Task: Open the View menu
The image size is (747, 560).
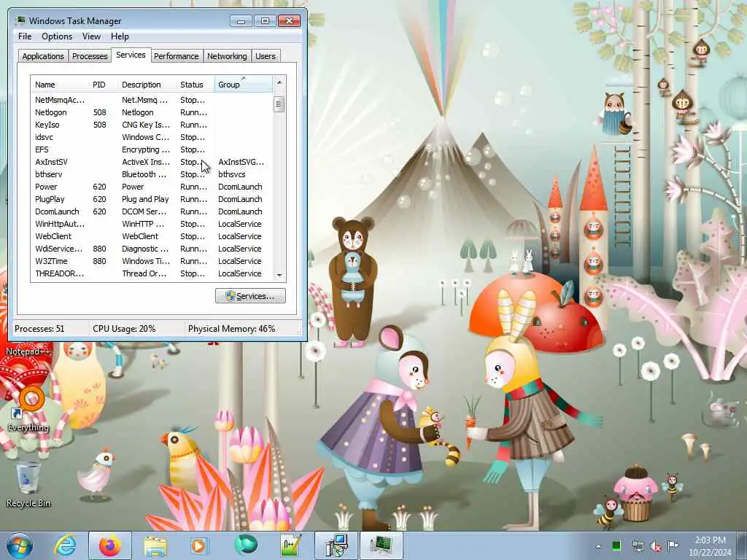Action: pos(91,36)
